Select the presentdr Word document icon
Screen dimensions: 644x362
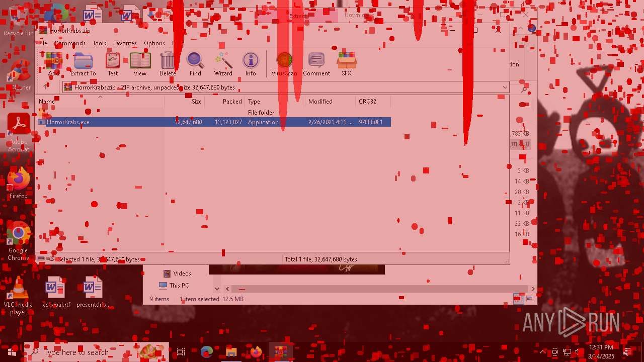(x=93, y=293)
